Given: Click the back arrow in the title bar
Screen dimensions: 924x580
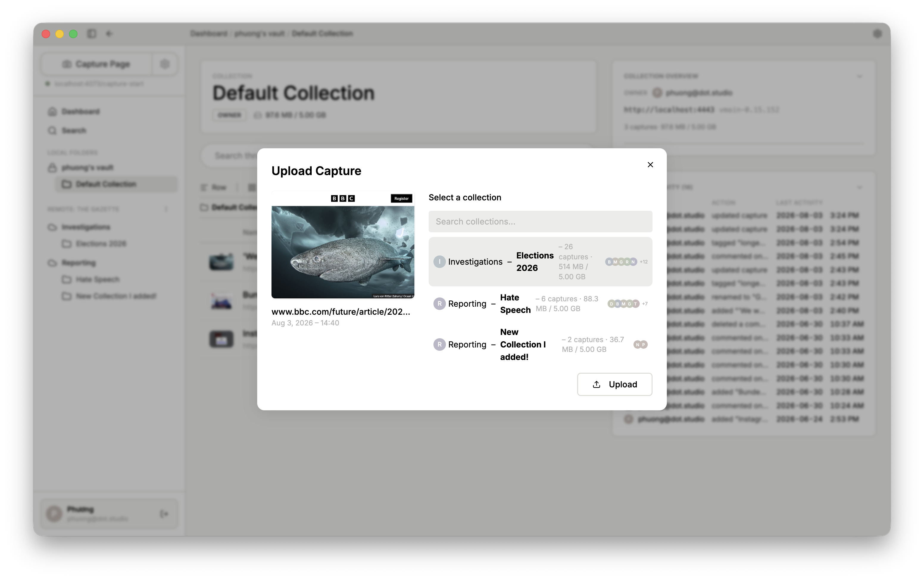Looking at the screenshot, I should pyautogui.click(x=109, y=34).
